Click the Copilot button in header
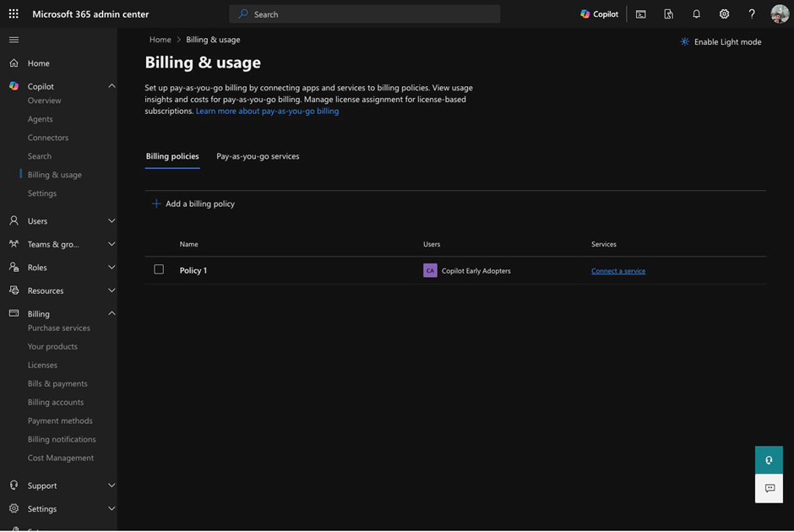 600,14
